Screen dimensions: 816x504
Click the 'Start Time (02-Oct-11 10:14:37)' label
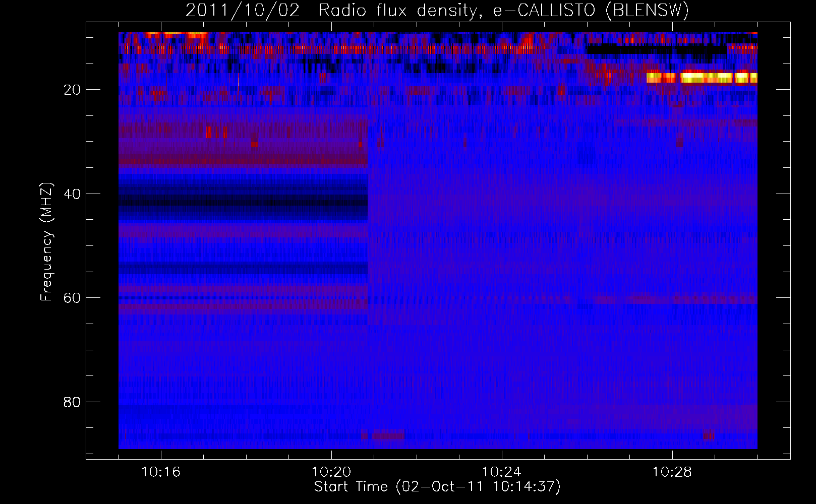[437, 487]
